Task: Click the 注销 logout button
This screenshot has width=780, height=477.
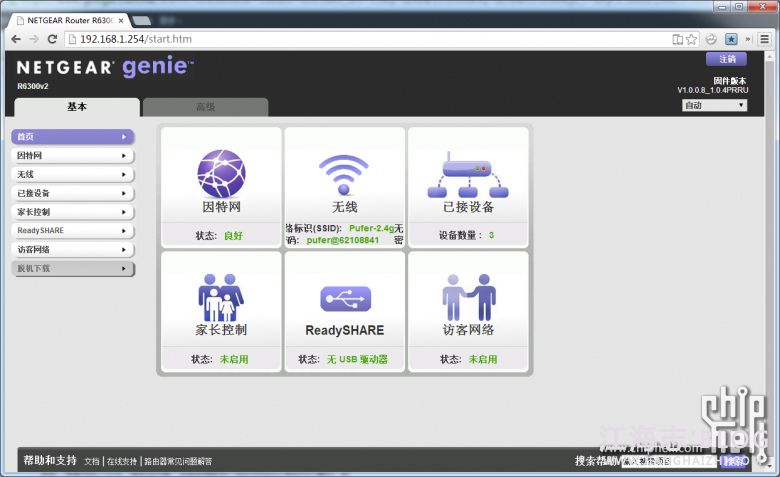Action: click(x=725, y=59)
